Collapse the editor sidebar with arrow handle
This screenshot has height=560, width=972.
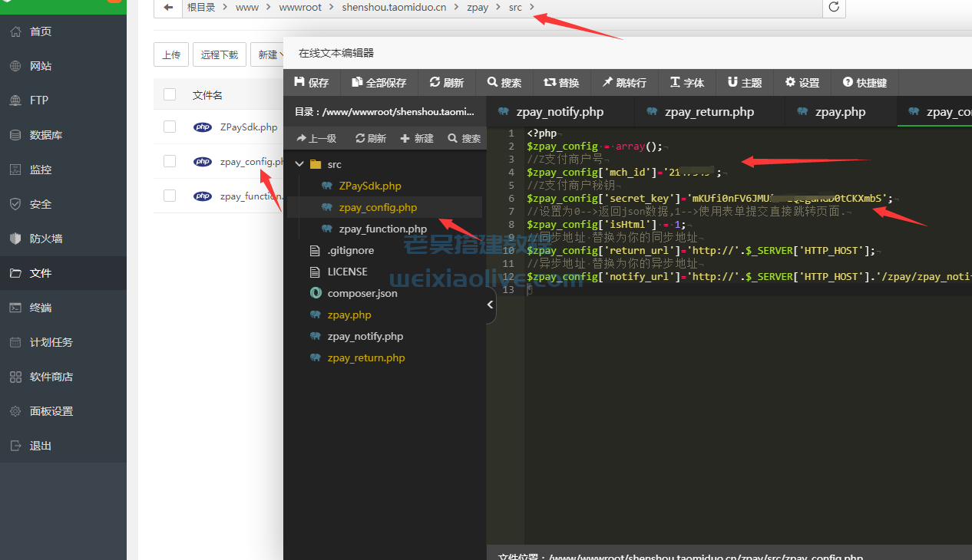pyautogui.click(x=491, y=305)
